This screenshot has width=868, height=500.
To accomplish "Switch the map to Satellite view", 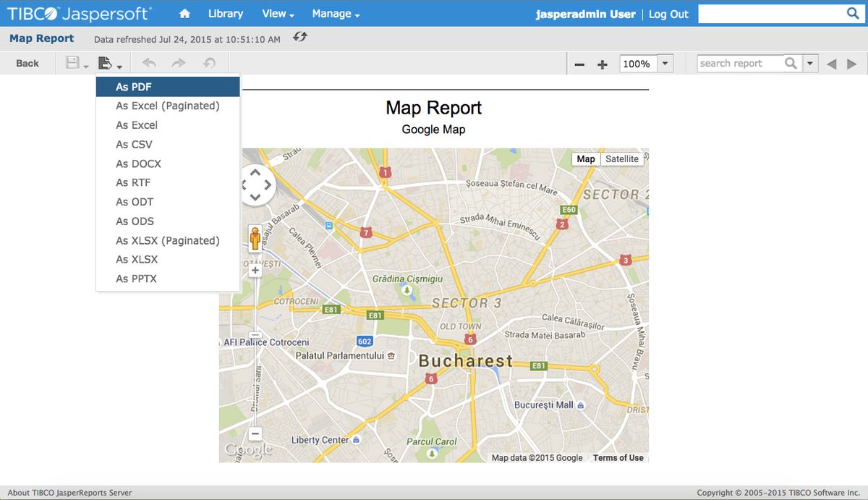I will click(x=622, y=158).
